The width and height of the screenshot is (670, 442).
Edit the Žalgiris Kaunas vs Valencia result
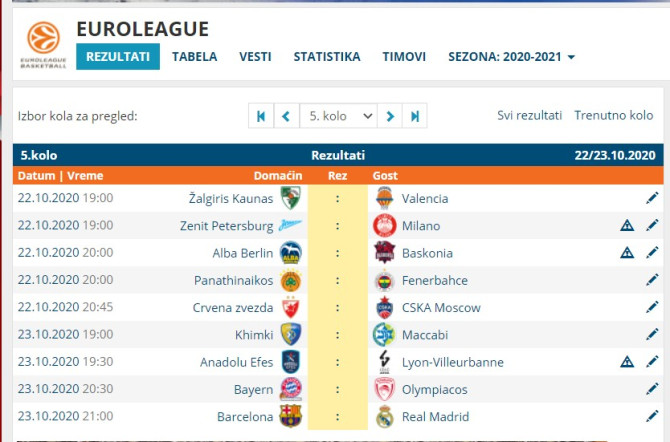(x=652, y=198)
